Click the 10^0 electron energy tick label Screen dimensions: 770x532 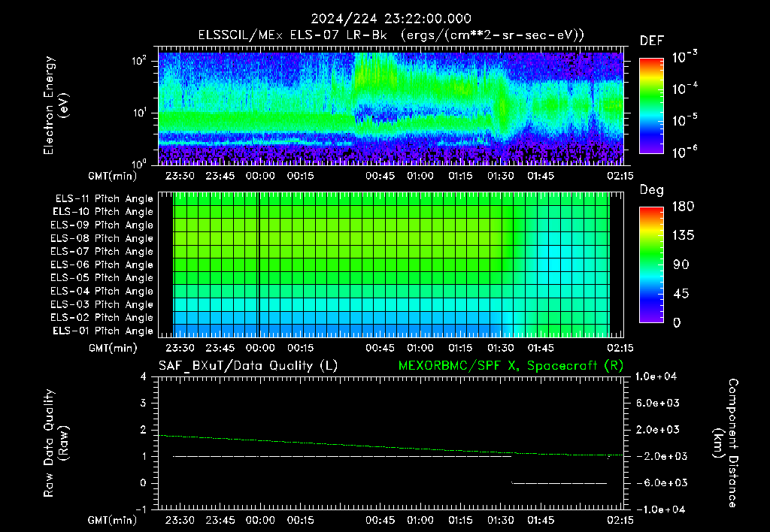click(x=139, y=162)
